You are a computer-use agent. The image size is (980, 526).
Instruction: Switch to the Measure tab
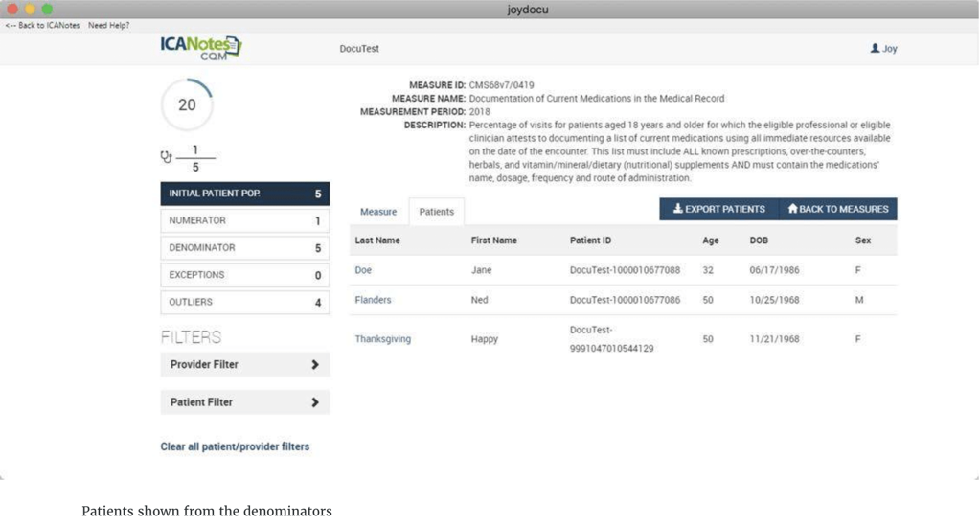click(378, 212)
